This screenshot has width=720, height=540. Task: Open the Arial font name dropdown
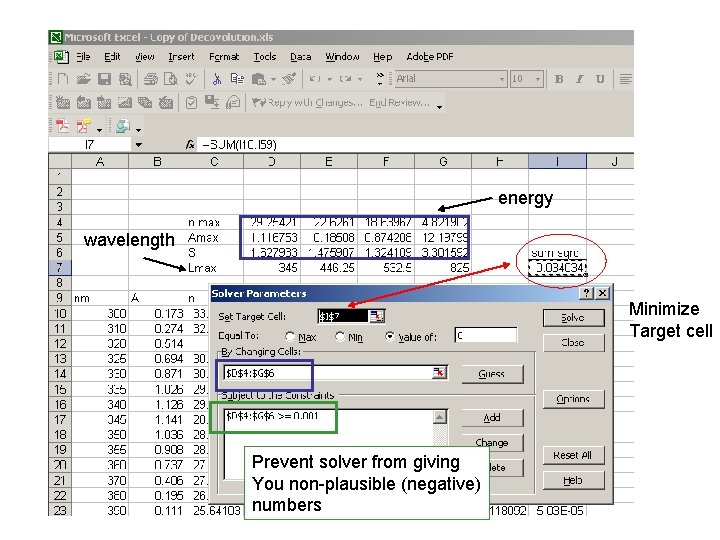[502, 79]
